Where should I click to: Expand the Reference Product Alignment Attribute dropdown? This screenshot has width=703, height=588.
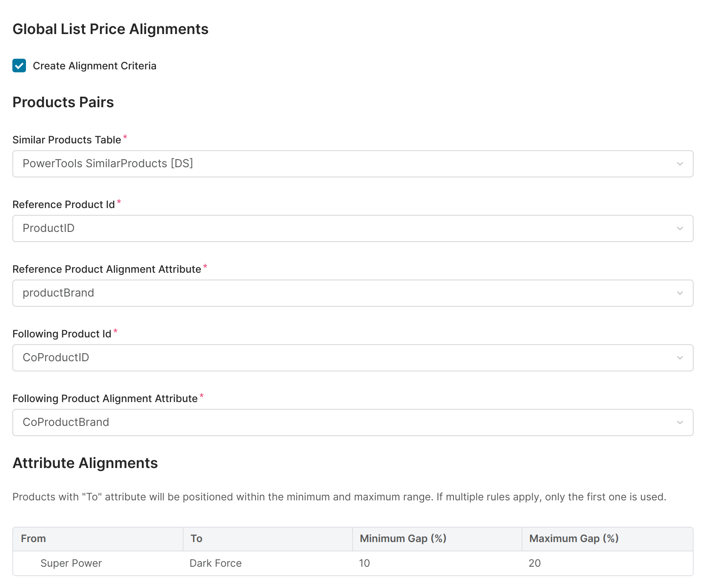click(341, 293)
